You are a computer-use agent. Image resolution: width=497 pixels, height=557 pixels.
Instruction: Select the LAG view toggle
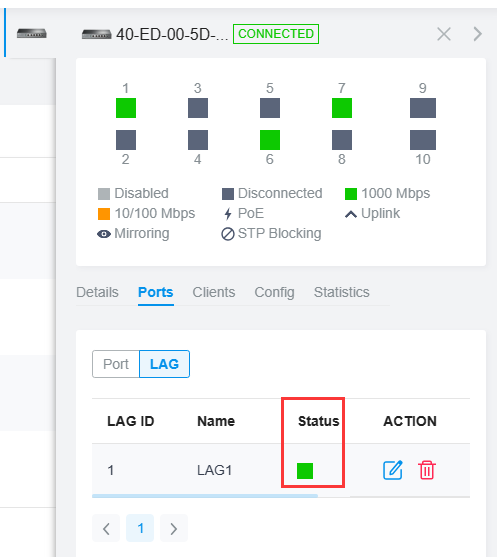pos(164,364)
